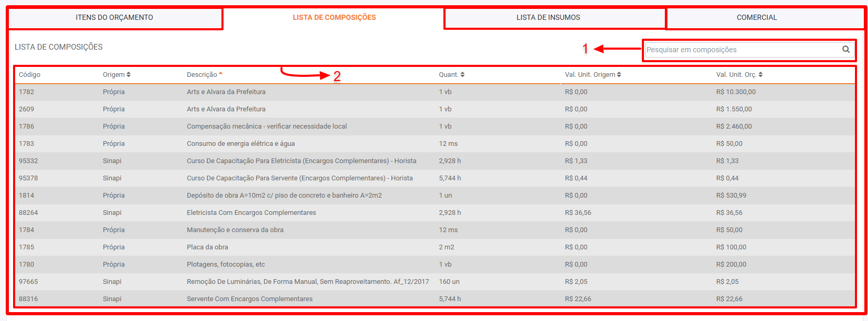Sort by Val. Unit. Orç. arrows
Screen dimensions: 868x321
point(760,75)
